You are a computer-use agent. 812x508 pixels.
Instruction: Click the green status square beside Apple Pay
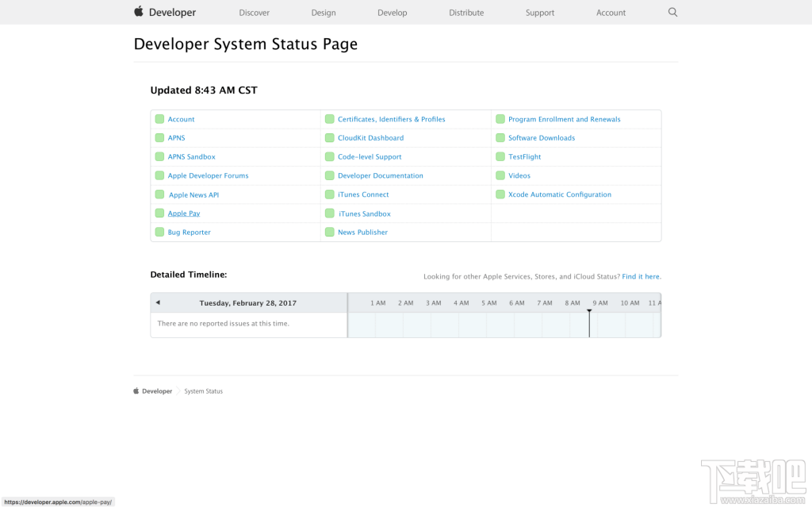point(159,213)
